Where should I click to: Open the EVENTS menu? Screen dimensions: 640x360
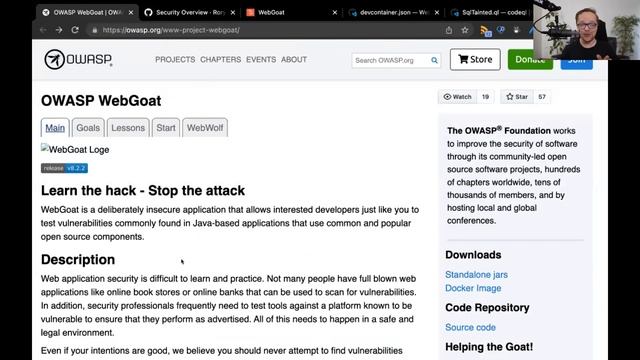(261, 60)
